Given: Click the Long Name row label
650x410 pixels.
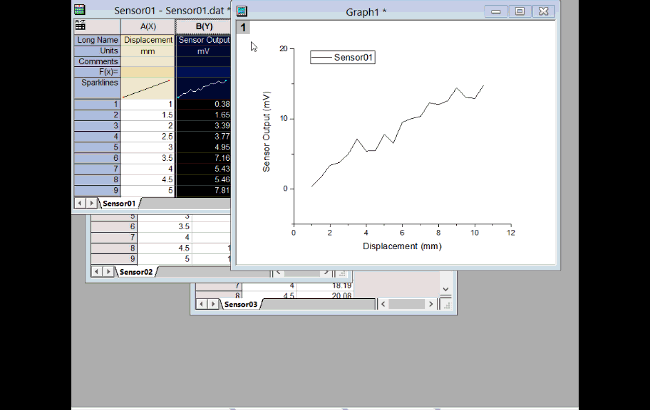Looking at the screenshot, I should (x=97, y=40).
